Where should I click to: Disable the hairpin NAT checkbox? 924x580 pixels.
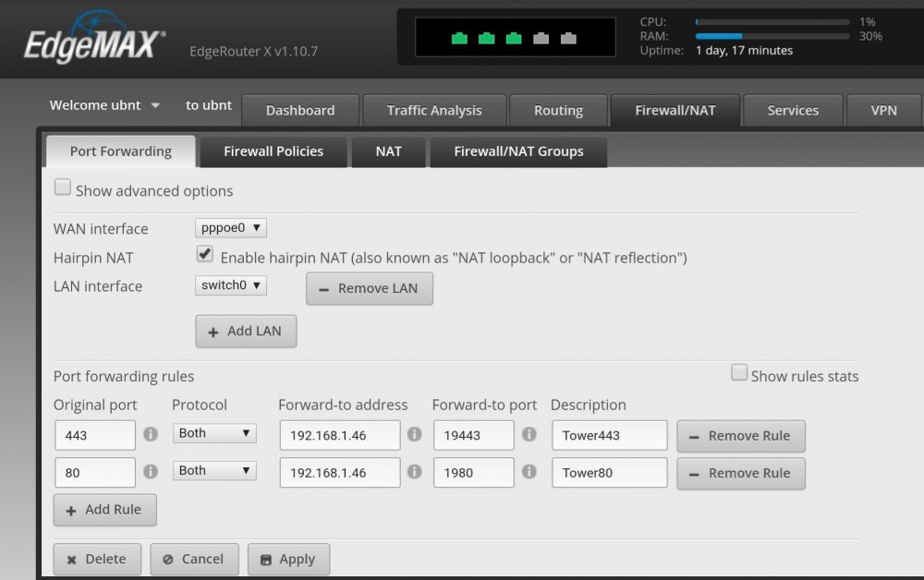(x=204, y=254)
